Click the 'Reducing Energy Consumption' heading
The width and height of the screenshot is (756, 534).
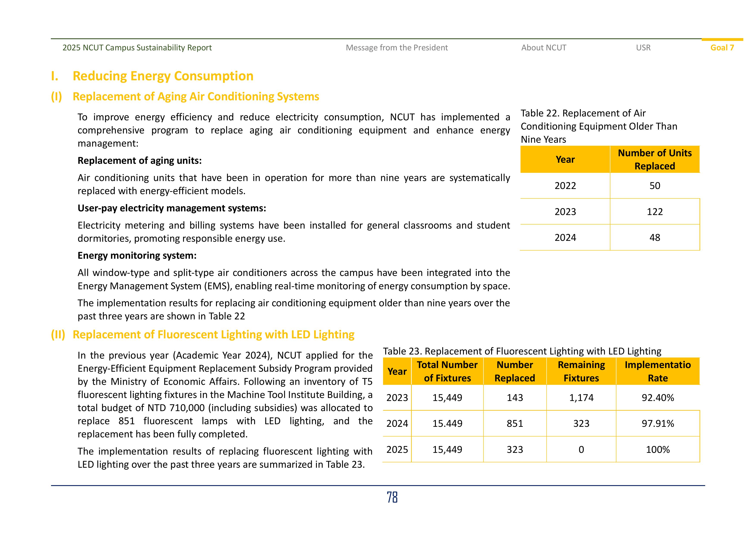tap(163, 76)
